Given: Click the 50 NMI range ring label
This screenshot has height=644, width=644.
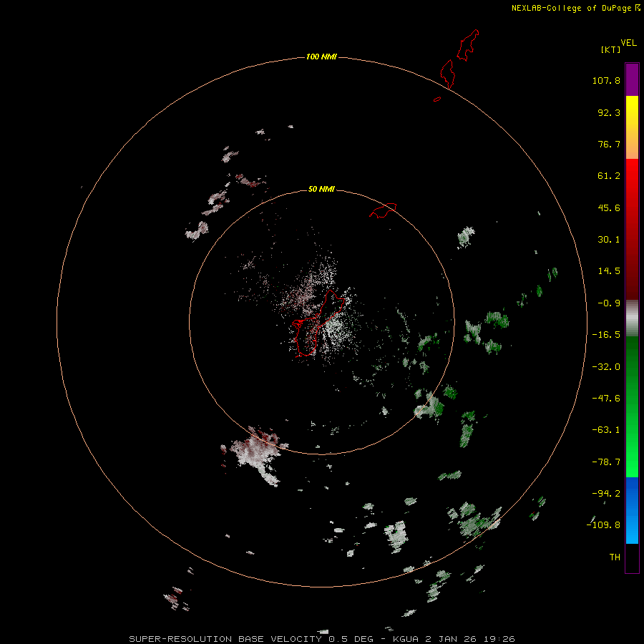Looking at the screenshot, I should pyautogui.click(x=321, y=189).
